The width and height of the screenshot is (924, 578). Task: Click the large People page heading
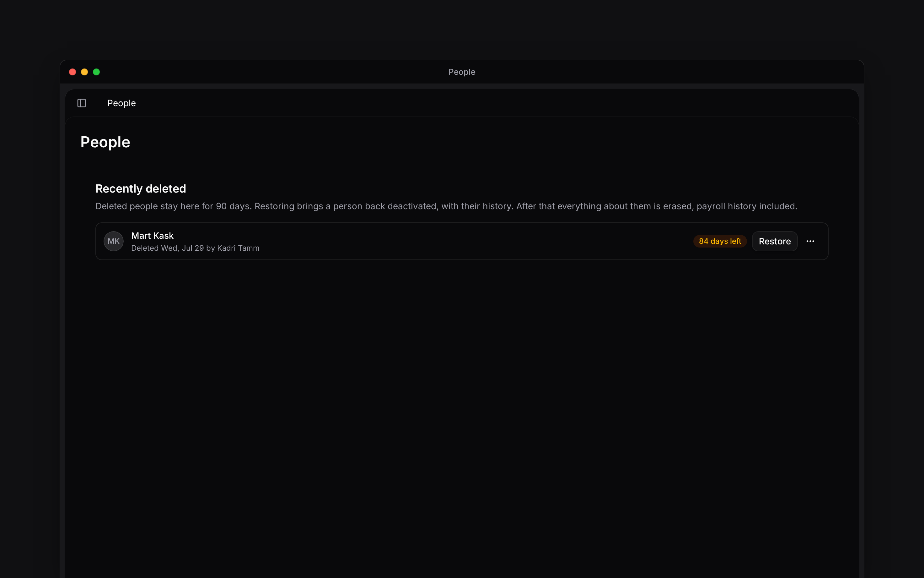pos(105,142)
